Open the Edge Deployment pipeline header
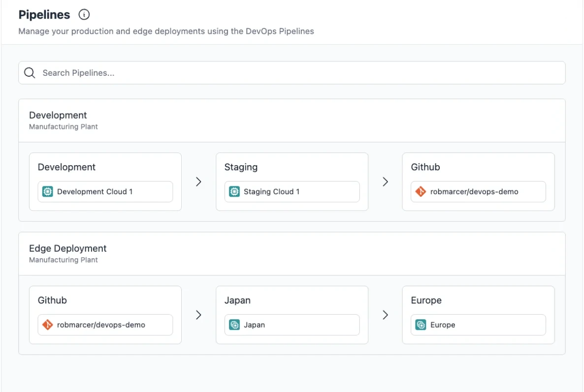This screenshot has height=392, width=584. (x=292, y=254)
